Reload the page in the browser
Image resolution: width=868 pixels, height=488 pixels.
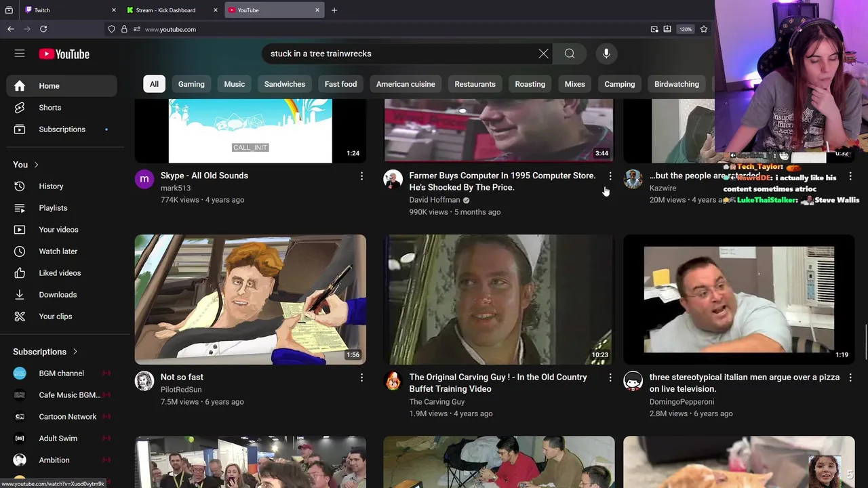pos(43,29)
